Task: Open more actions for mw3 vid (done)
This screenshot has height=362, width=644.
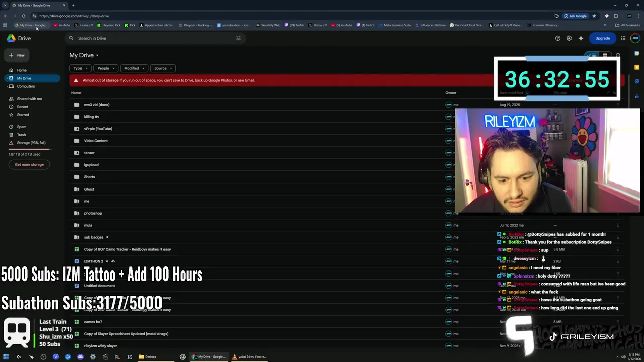Action: tap(618, 105)
